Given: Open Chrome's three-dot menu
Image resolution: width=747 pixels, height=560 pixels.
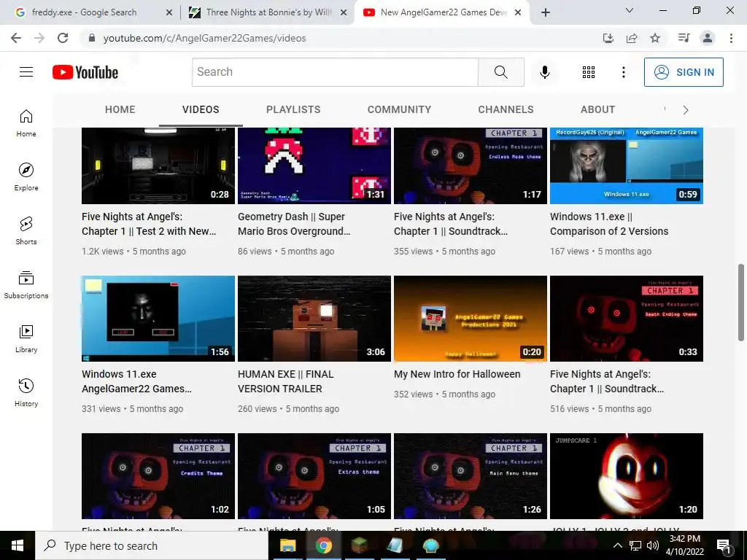Looking at the screenshot, I should tap(731, 38).
